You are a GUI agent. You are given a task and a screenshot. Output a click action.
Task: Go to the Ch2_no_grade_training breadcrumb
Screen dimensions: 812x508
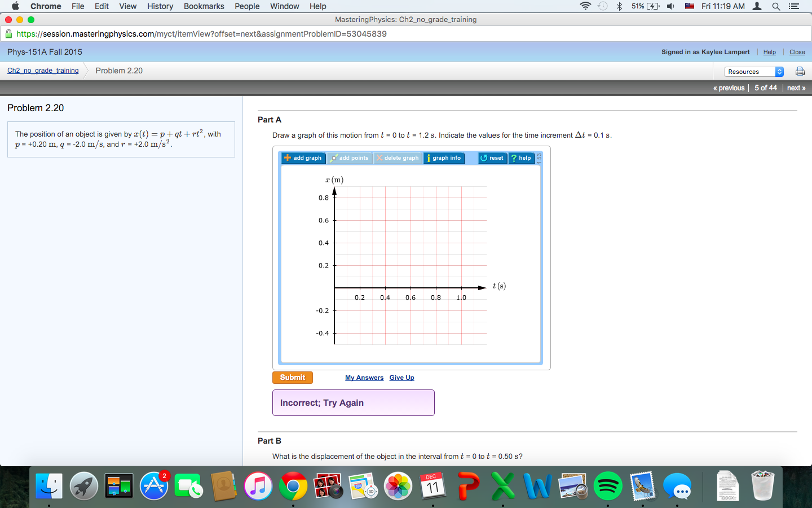click(43, 71)
